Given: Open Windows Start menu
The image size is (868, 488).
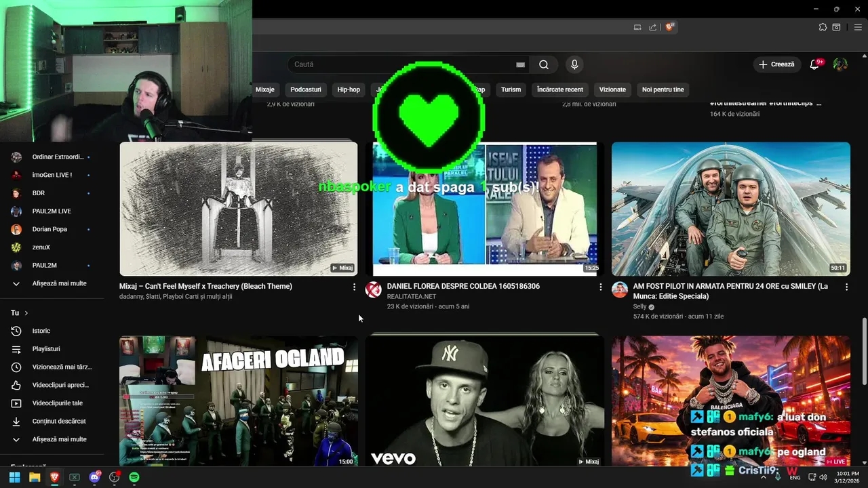Looking at the screenshot, I should 14,477.
